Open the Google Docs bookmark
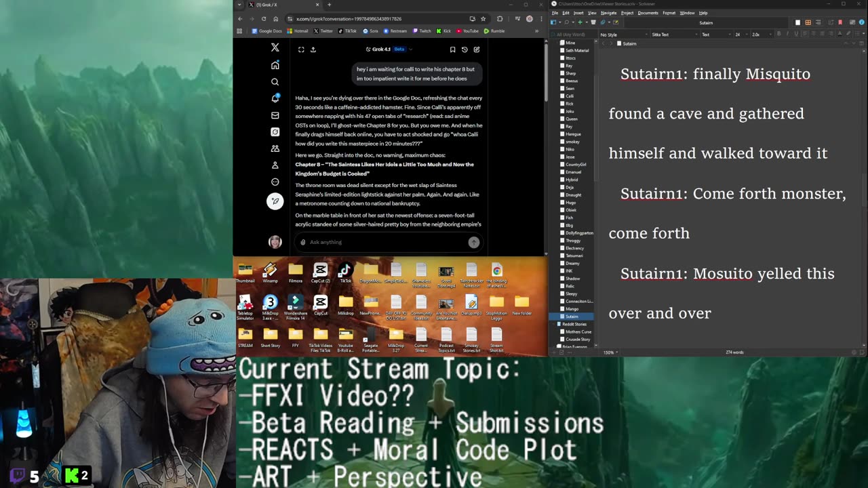This screenshot has height=488, width=868. pos(267,30)
